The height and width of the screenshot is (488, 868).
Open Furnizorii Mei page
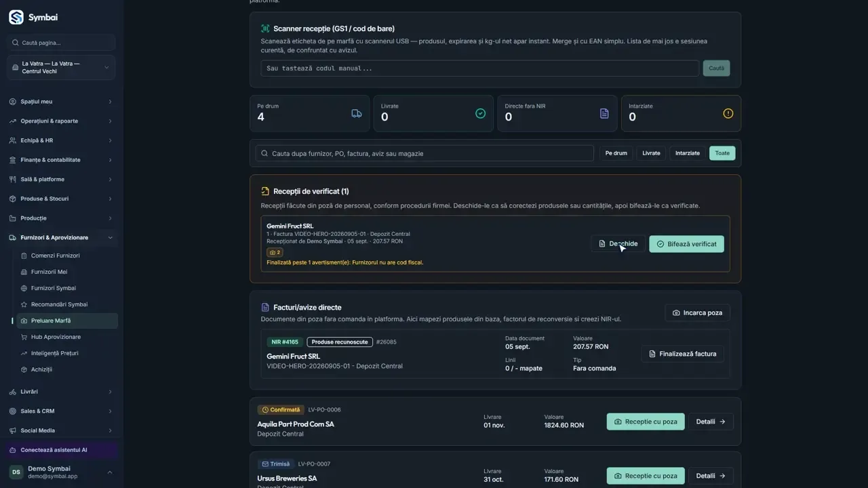tap(66, 272)
